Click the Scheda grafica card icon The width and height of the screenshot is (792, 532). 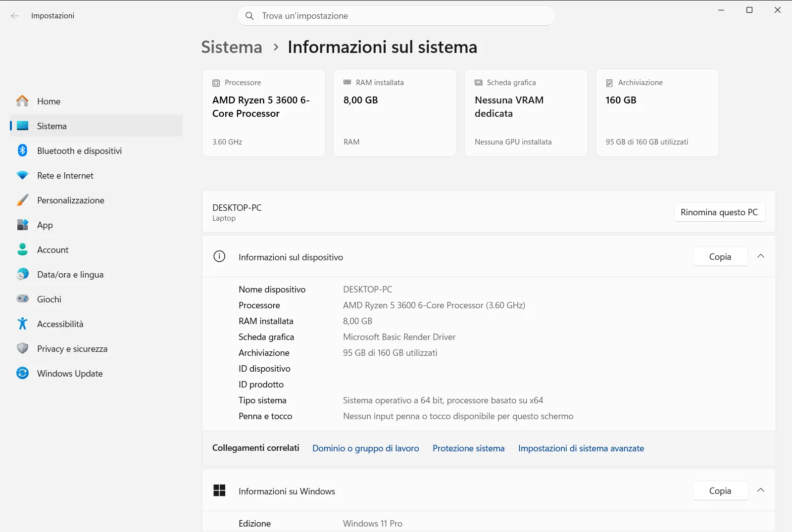[479, 83]
